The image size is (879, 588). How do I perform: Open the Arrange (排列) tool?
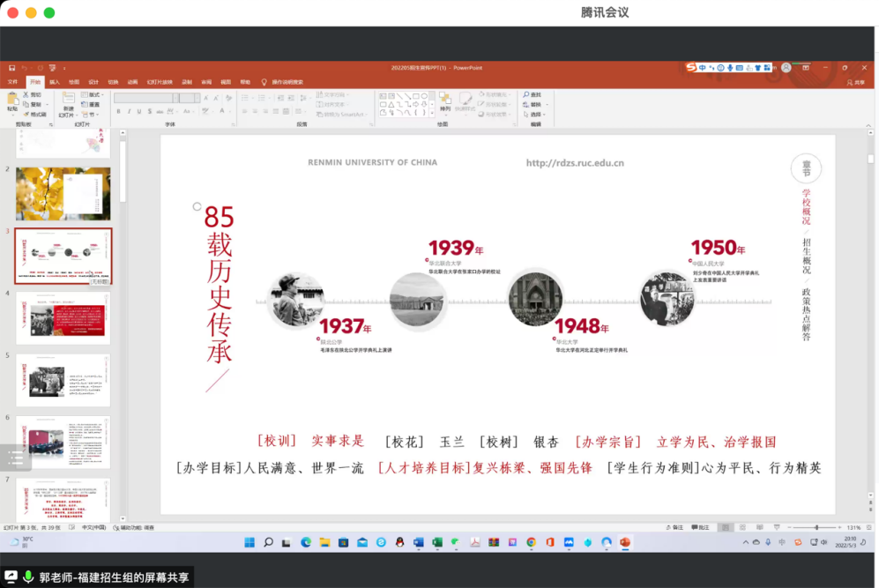coord(445,102)
